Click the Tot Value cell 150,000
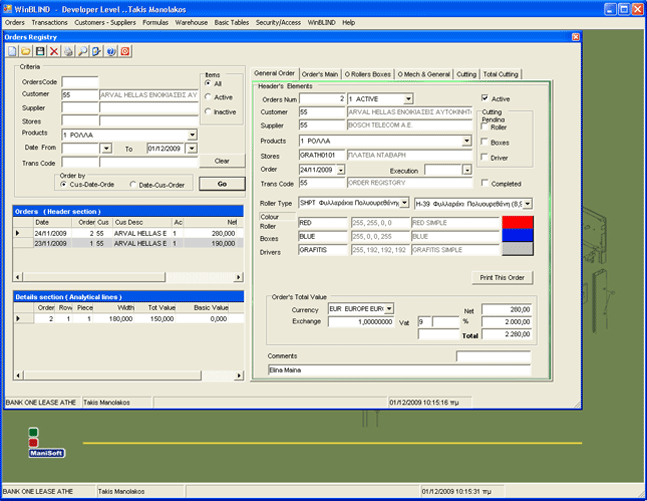Viewport: 647px width, 501px height. [x=156, y=319]
